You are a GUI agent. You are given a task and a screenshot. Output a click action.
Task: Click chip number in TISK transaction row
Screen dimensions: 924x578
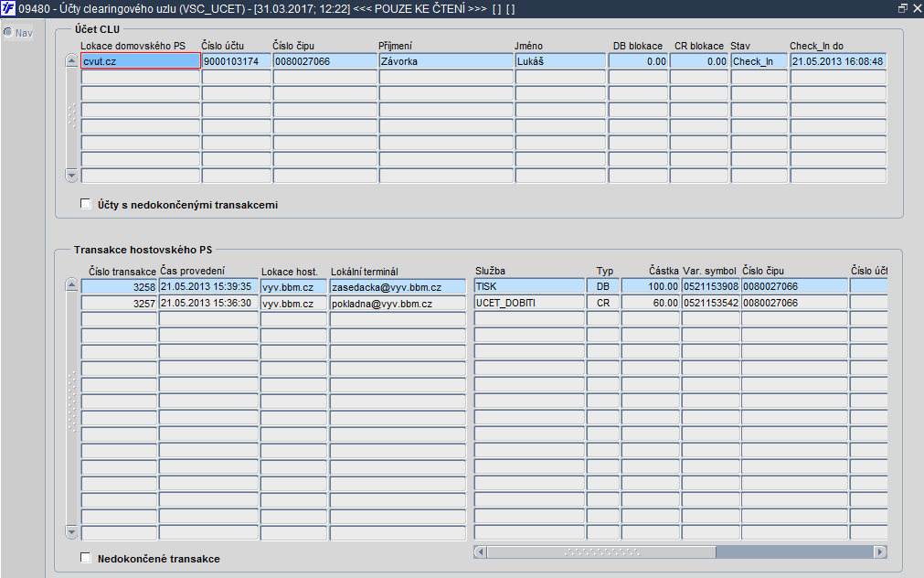coord(794,286)
